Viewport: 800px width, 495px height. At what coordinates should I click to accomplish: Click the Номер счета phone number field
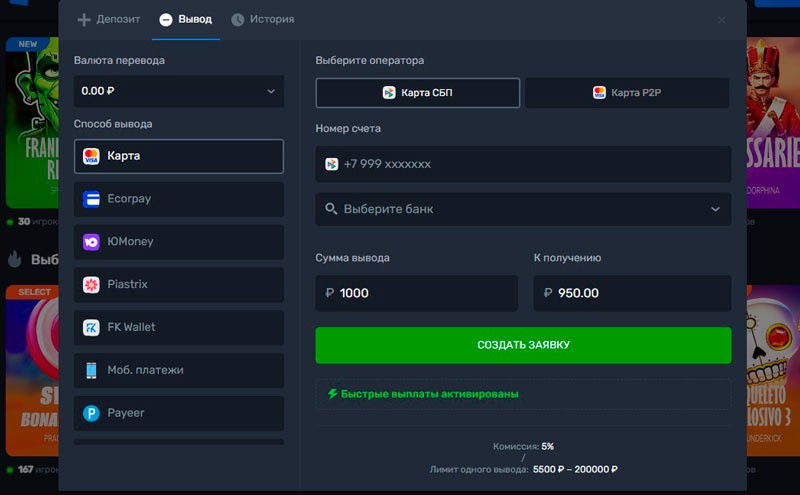(522, 164)
